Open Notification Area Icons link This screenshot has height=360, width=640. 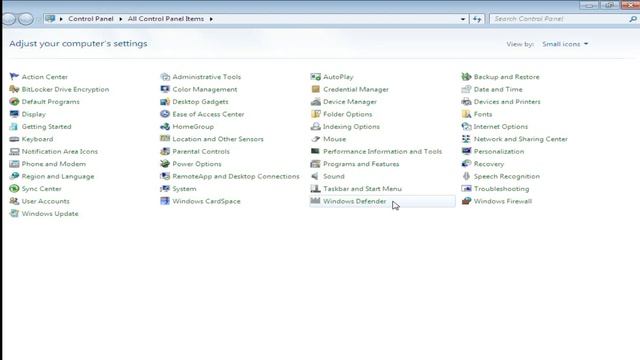60,151
